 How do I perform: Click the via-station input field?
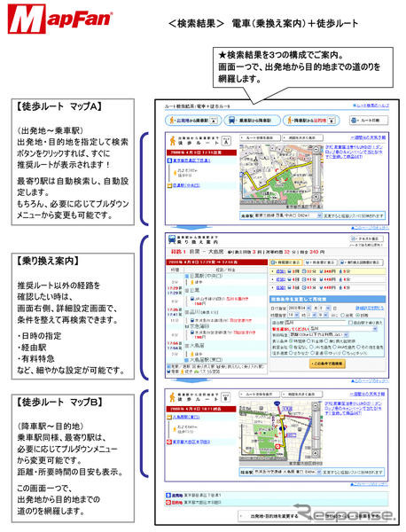tap(316, 323)
